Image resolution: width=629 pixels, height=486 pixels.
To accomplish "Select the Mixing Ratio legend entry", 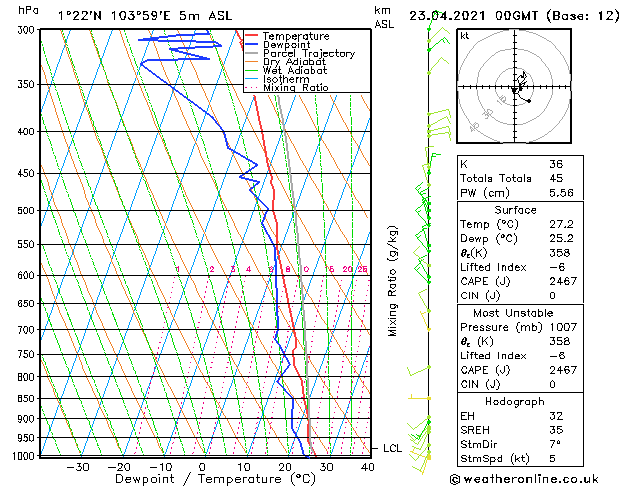I will (296, 87).
